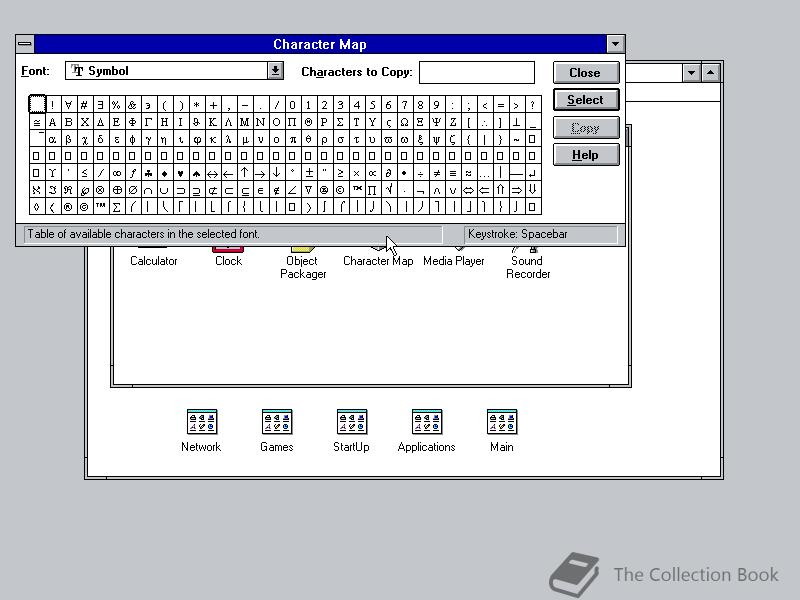Choose the digit 7 cell

point(404,105)
